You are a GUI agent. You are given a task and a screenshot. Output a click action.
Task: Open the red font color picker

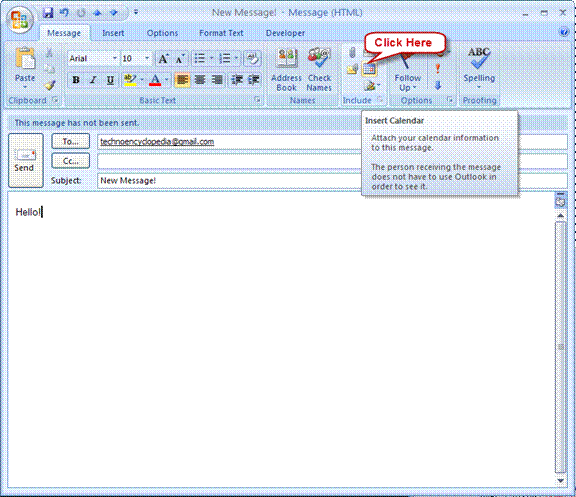[166, 80]
